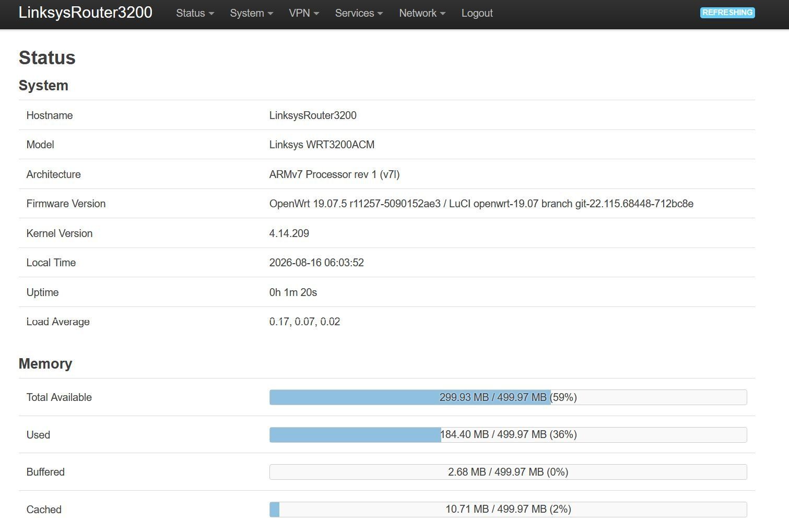Click the LinksysRouter3200 brand title link
This screenshot has height=532, width=789.
85,13
